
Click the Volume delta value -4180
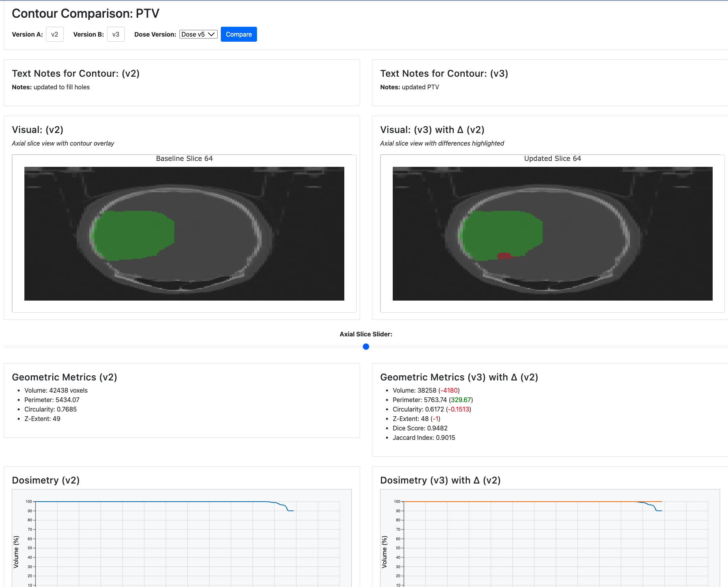[x=450, y=390]
